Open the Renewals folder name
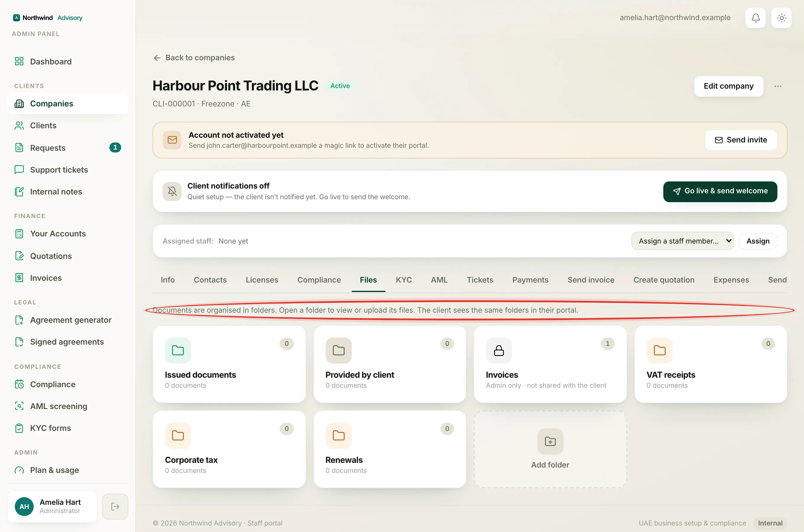The height and width of the screenshot is (532, 804). coord(344,460)
